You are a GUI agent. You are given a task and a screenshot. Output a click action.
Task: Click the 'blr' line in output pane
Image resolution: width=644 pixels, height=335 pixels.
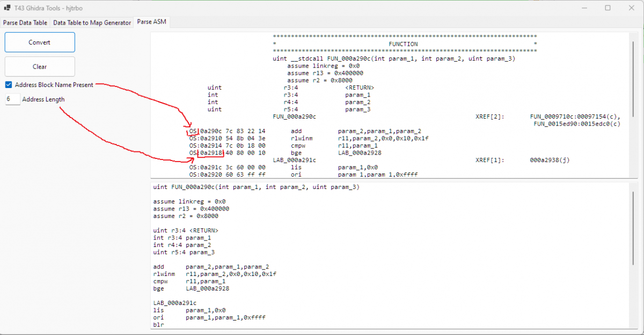tap(158, 325)
